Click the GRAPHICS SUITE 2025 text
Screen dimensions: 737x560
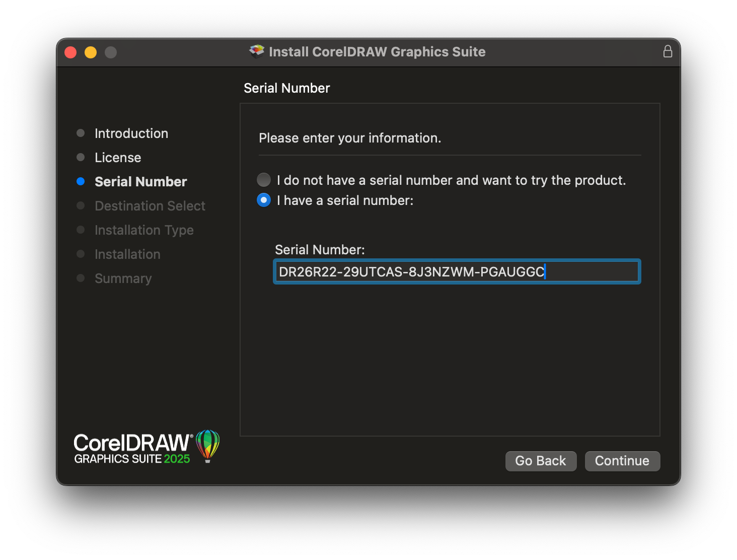pyautogui.click(x=132, y=459)
